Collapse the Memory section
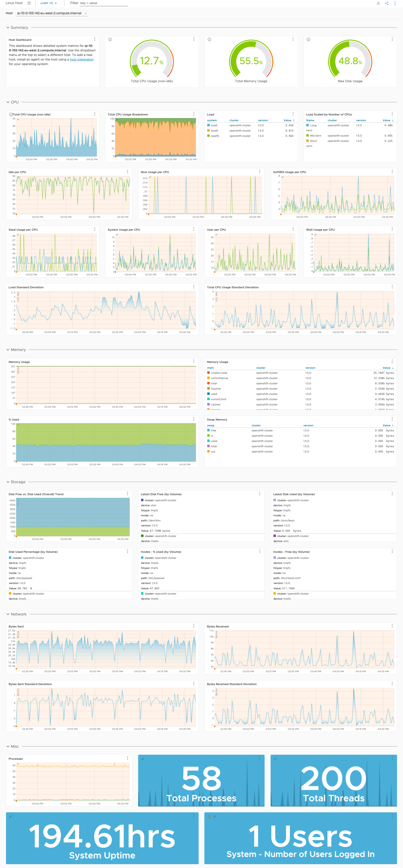Image resolution: width=403 pixels, height=868 pixels. [8, 350]
